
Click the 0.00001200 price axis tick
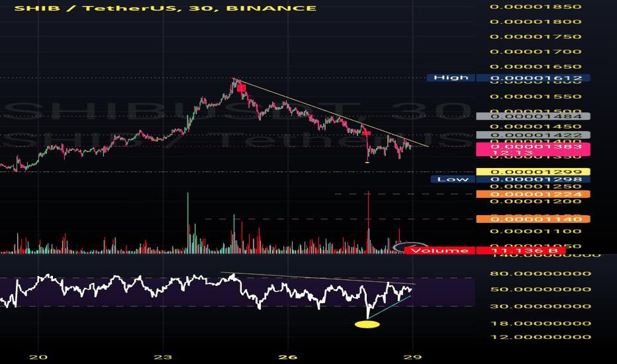pos(536,201)
